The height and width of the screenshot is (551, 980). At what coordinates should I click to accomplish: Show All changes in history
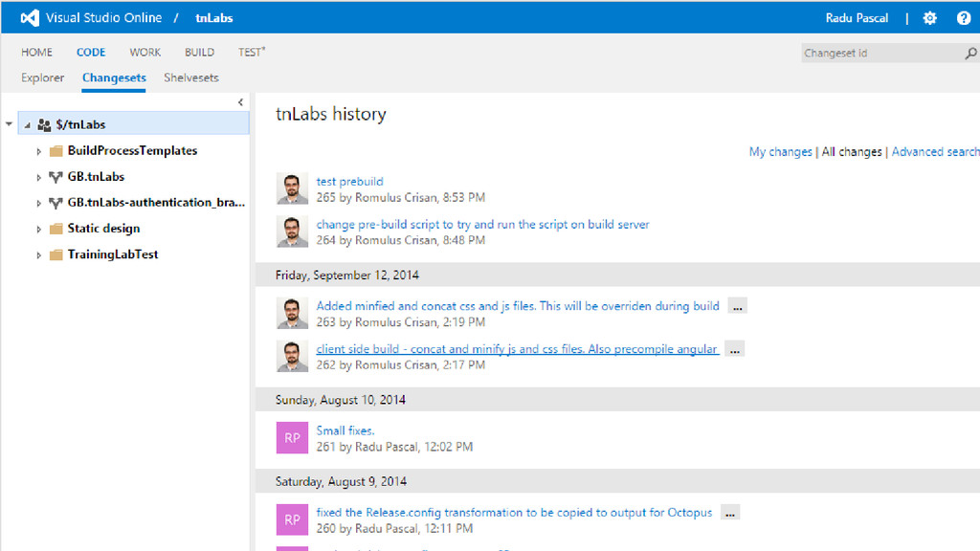(x=851, y=152)
